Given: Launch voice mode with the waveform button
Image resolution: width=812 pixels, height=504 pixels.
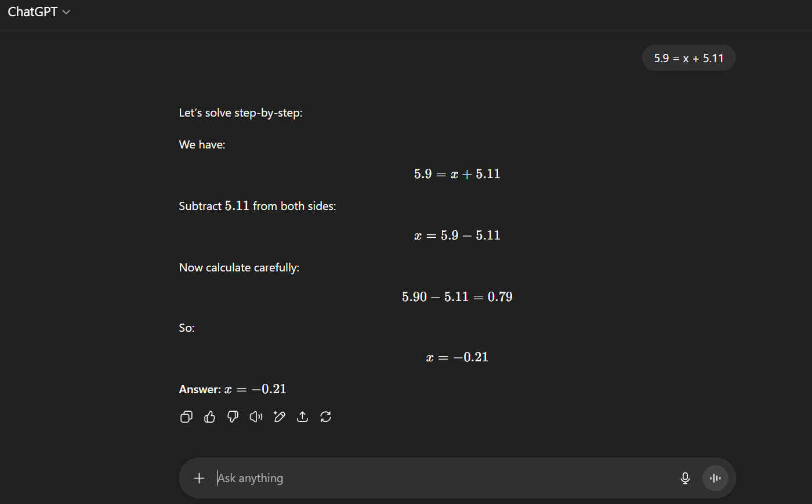Looking at the screenshot, I should [715, 478].
